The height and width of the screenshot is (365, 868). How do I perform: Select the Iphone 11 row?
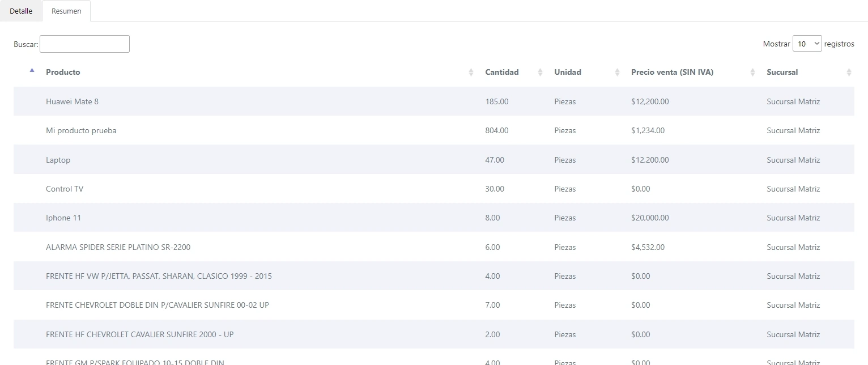[63, 218]
